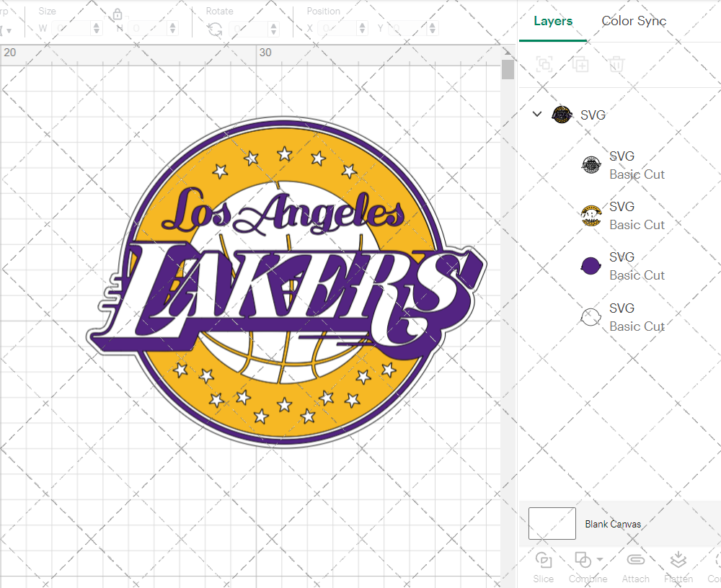Image resolution: width=721 pixels, height=588 pixels.
Task: Adjust the Rotate stepper arrows
Action: click(x=273, y=29)
